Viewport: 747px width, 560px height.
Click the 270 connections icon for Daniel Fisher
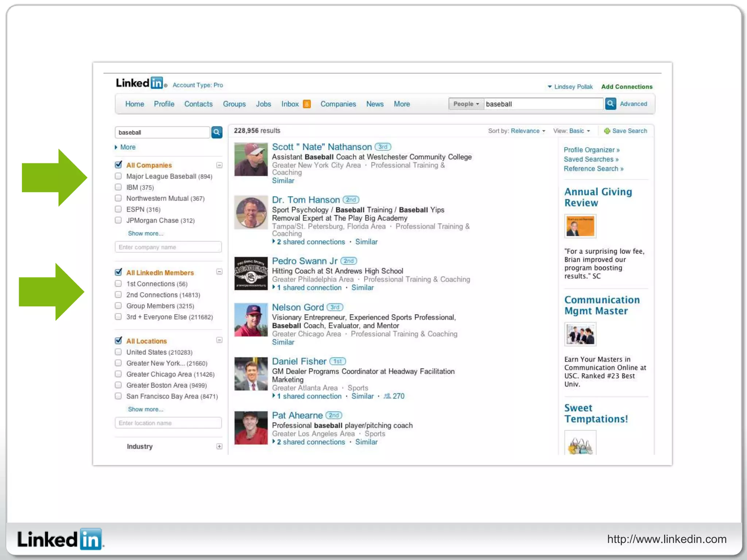(x=387, y=396)
